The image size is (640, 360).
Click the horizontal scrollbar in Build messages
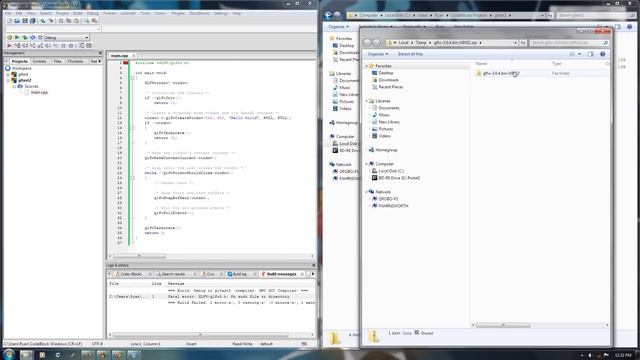coord(201,335)
